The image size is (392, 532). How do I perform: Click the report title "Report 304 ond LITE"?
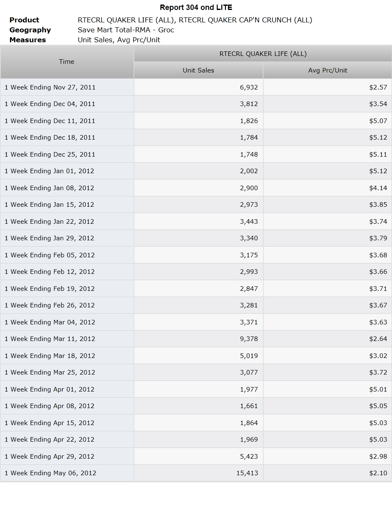196,7
